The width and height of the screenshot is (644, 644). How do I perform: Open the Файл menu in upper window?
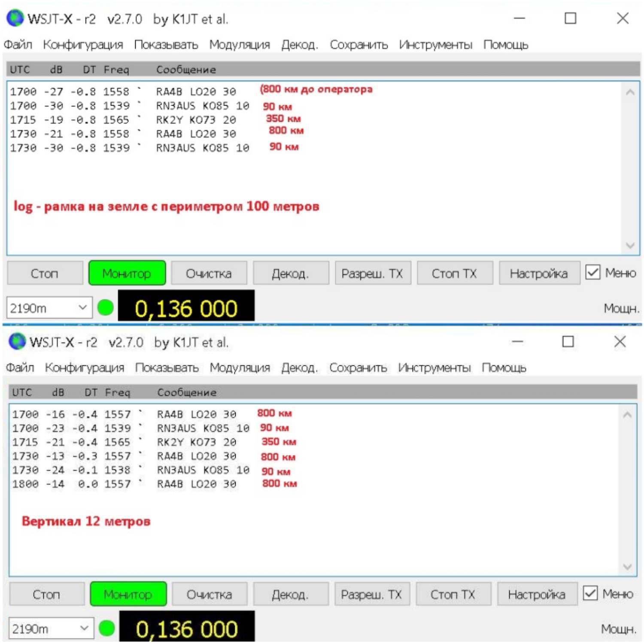(x=18, y=45)
